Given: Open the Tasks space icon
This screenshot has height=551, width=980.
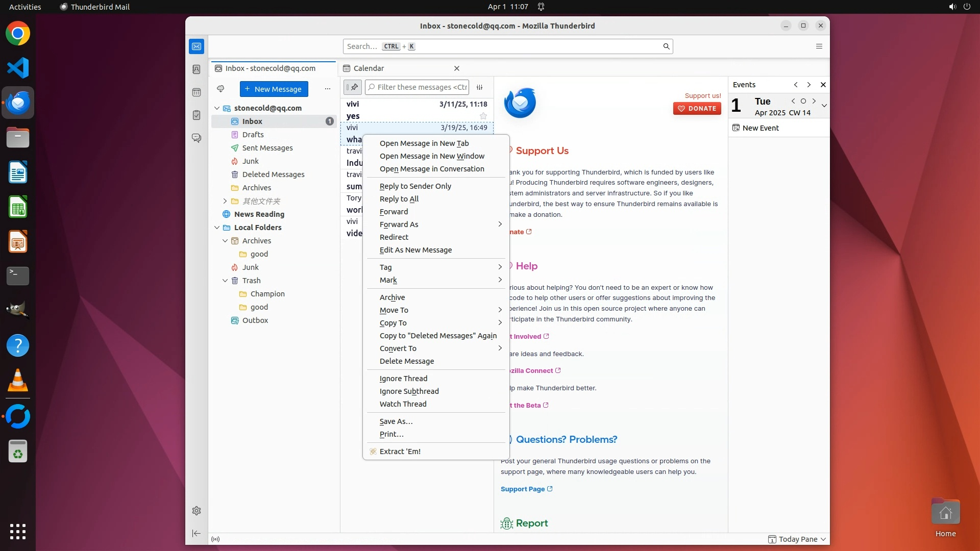Looking at the screenshot, I should coord(197,115).
